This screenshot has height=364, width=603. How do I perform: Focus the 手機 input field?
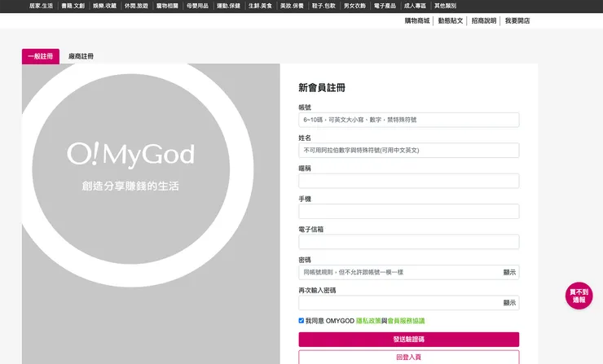[x=409, y=212]
